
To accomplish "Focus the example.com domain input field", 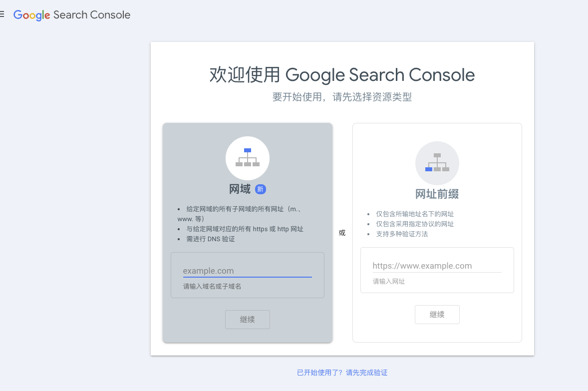I will [248, 271].
